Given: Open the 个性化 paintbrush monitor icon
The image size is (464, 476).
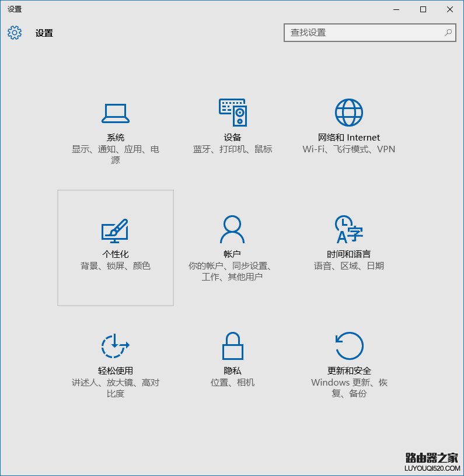Looking at the screenshot, I should pos(115,231).
